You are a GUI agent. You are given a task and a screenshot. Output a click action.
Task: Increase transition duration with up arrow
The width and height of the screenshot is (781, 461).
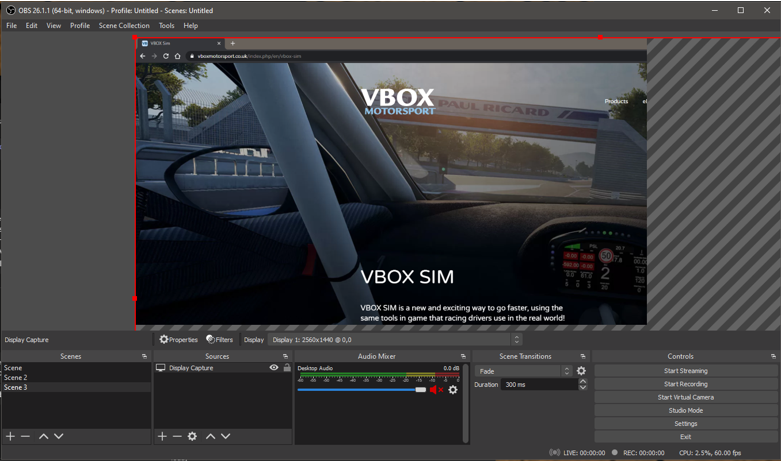point(583,381)
